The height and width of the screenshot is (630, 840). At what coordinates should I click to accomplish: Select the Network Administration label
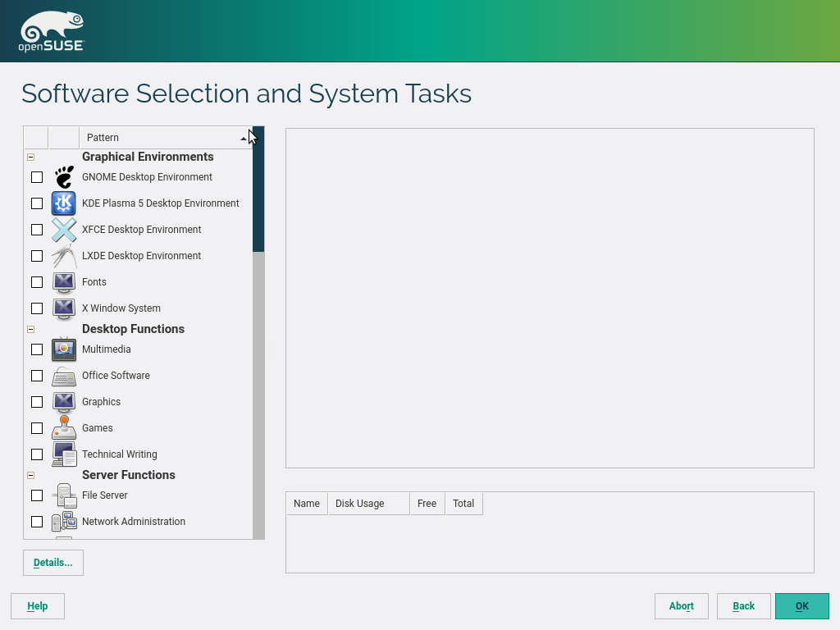click(x=134, y=522)
